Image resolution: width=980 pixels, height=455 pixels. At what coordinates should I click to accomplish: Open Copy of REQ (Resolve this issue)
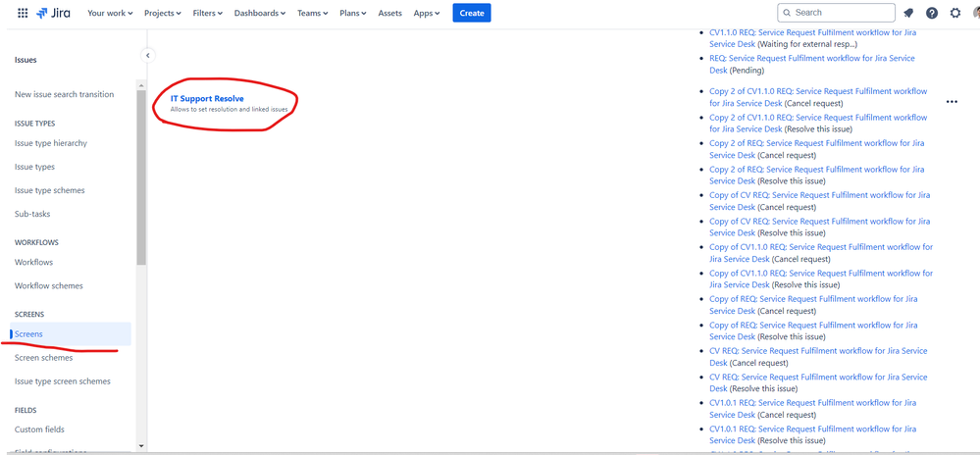(x=814, y=330)
